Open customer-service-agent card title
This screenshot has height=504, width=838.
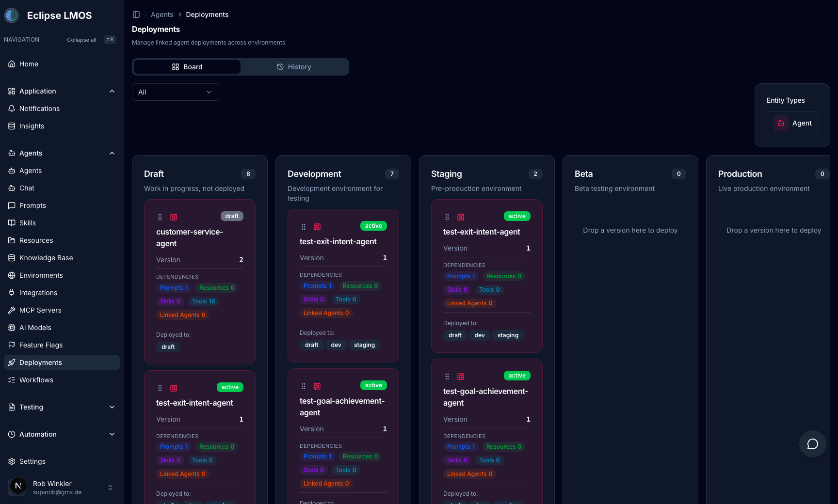pyautogui.click(x=190, y=237)
